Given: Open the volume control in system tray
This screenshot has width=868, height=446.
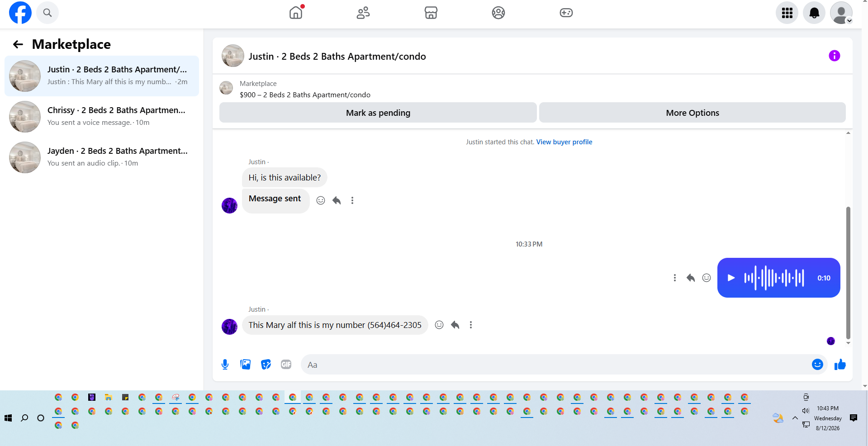Looking at the screenshot, I should click(806, 411).
